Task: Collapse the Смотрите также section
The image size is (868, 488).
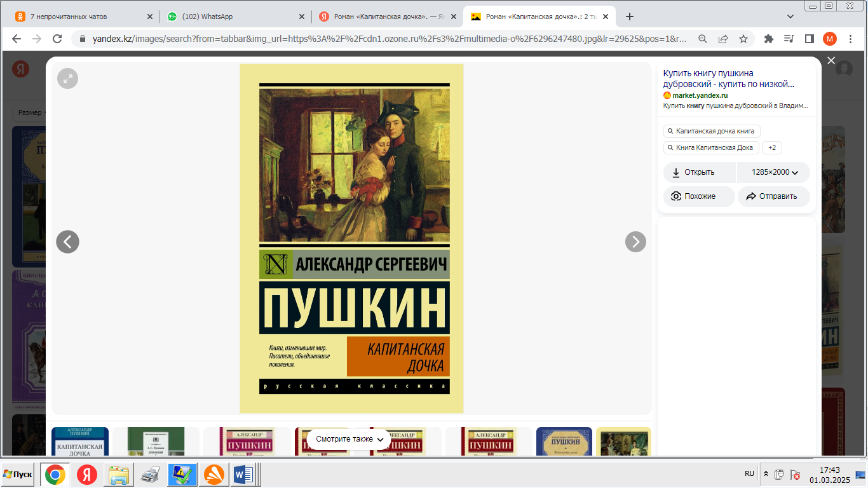Action: pyautogui.click(x=349, y=439)
